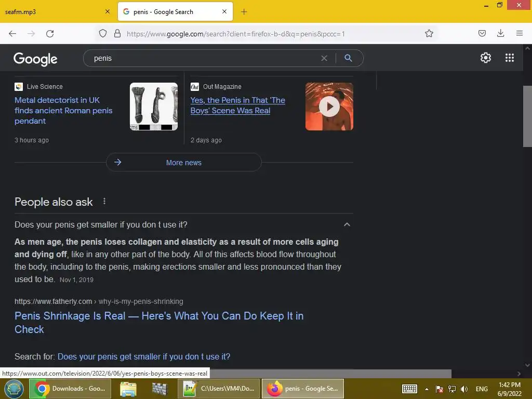Click the horizontal scrollbar at the bottom
Image resolution: width=532 pixels, height=399 pixels.
tap(331, 374)
